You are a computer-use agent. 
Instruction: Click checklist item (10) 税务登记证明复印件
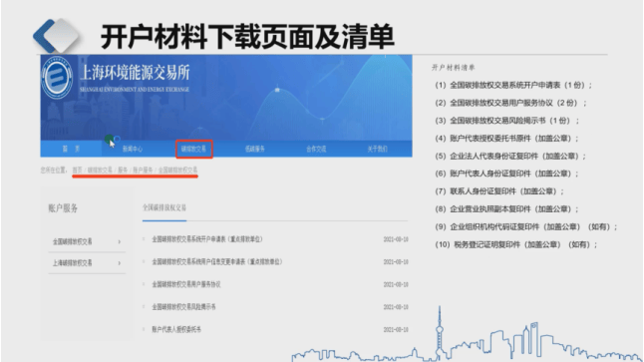(x=515, y=245)
